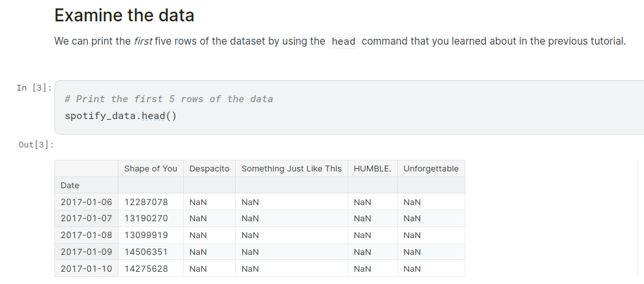Image resolution: width=644 pixels, height=284 pixels.
Task: Click the 'Unforgettable' column header
Action: [430, 169]
